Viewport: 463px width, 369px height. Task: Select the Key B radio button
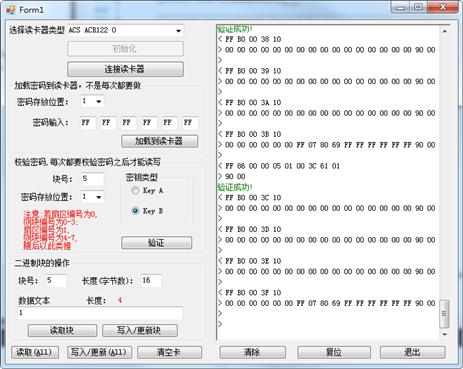[135, 211]
